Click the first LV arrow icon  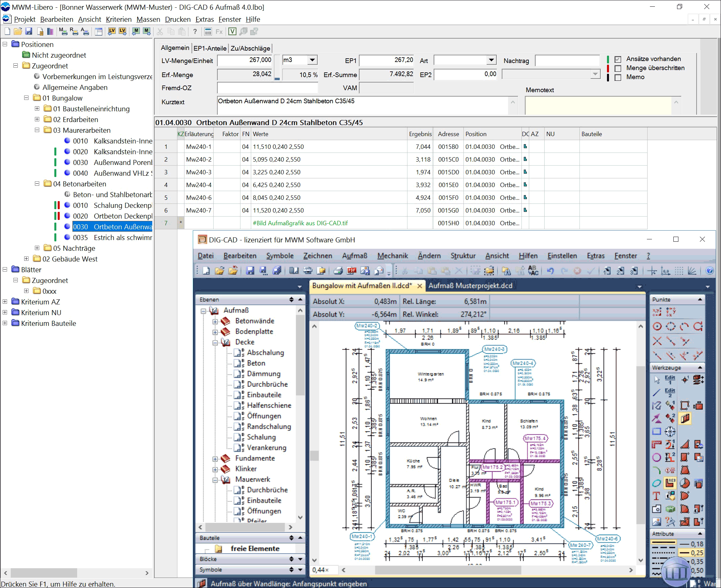(111, 32)
